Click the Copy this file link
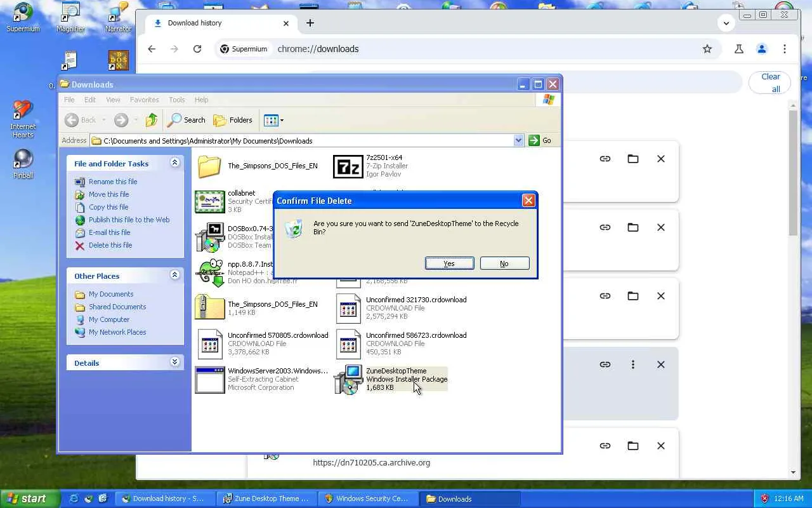812x508 pixels. point(108,207)
